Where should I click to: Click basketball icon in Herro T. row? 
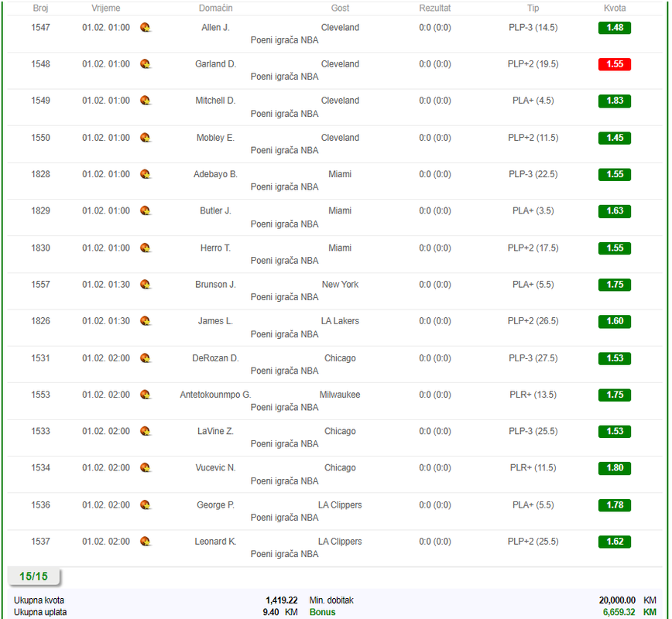(x=146, y=248)
